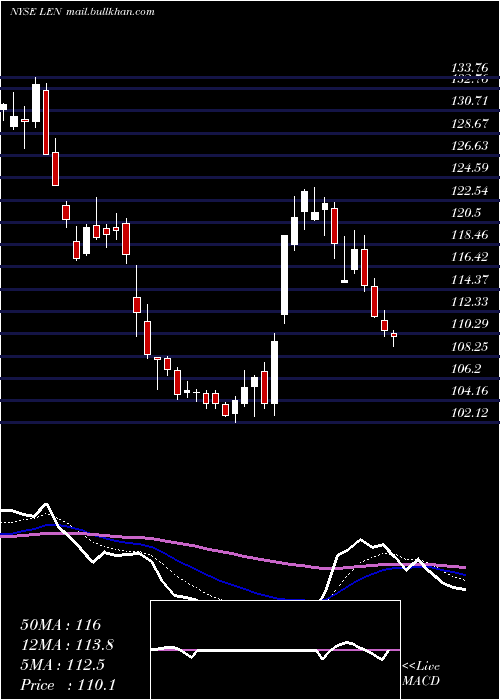
Task: Click the 112.33 price axis label
Action: point(469,302)
